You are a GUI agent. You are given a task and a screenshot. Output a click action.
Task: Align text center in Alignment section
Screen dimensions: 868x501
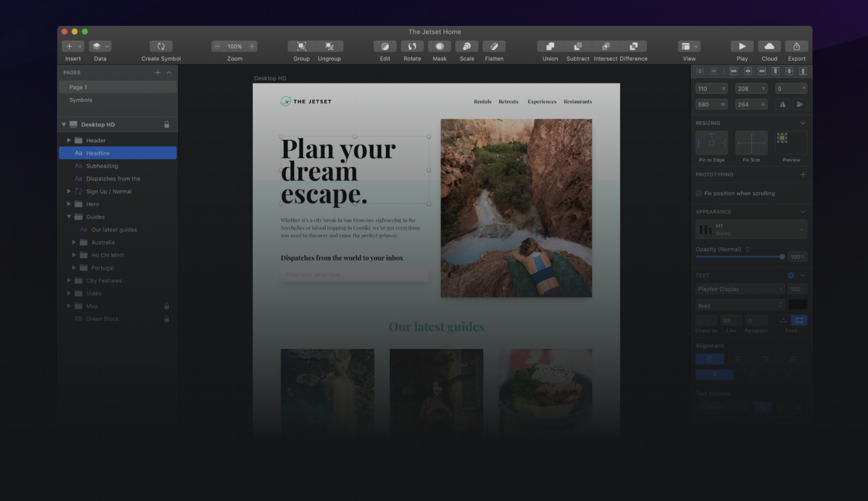coord(737,359)
